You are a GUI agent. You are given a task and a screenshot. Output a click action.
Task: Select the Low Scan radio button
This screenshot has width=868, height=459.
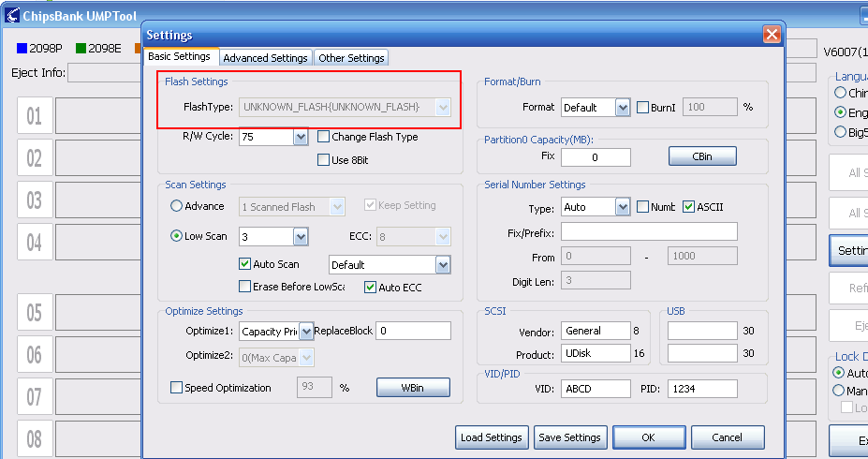pyautogui.click(x=176, y=236)
